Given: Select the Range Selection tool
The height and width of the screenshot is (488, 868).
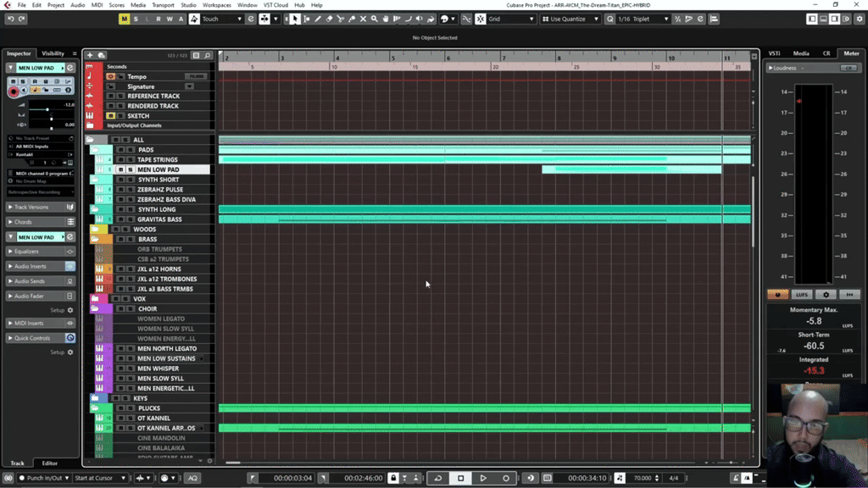Looking at the screenshot, I should tap(307, 19).
